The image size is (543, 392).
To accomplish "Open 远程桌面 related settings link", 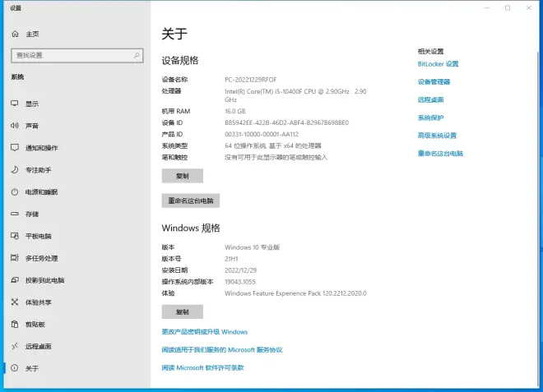I will 430,100.
